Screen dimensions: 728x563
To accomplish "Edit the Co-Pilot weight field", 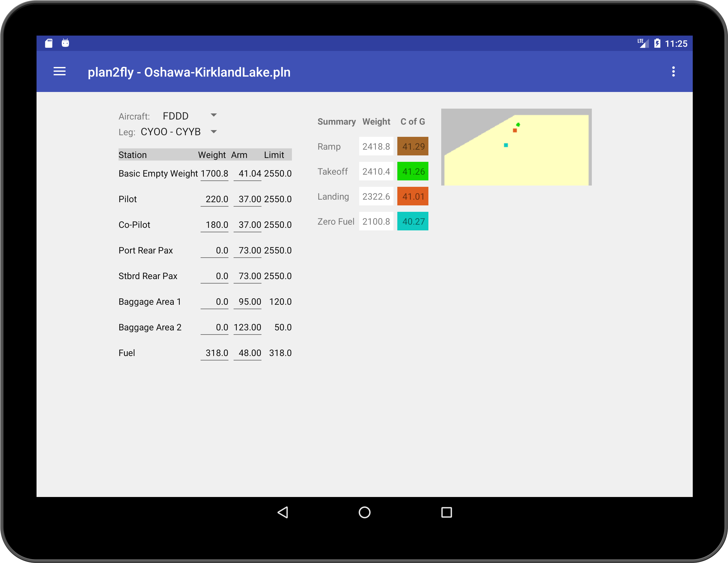I will [x=214, y=224].
